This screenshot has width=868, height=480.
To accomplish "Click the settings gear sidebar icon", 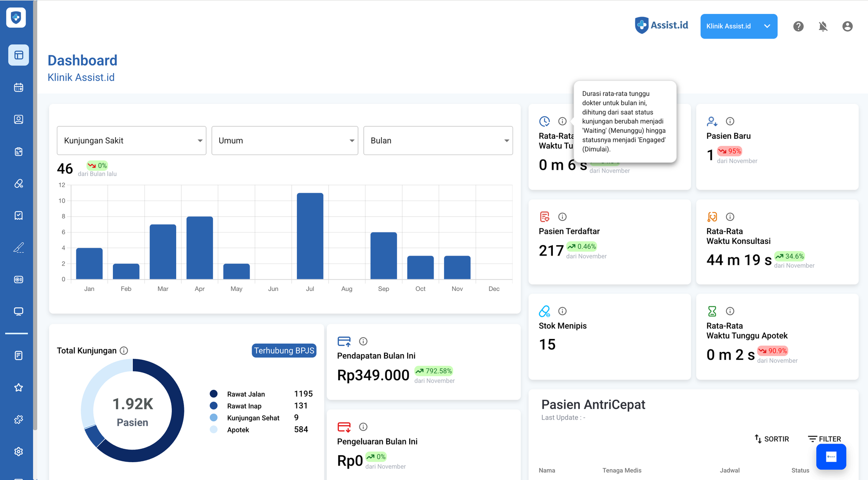I will pyautogui.click(x=18, y=451).
